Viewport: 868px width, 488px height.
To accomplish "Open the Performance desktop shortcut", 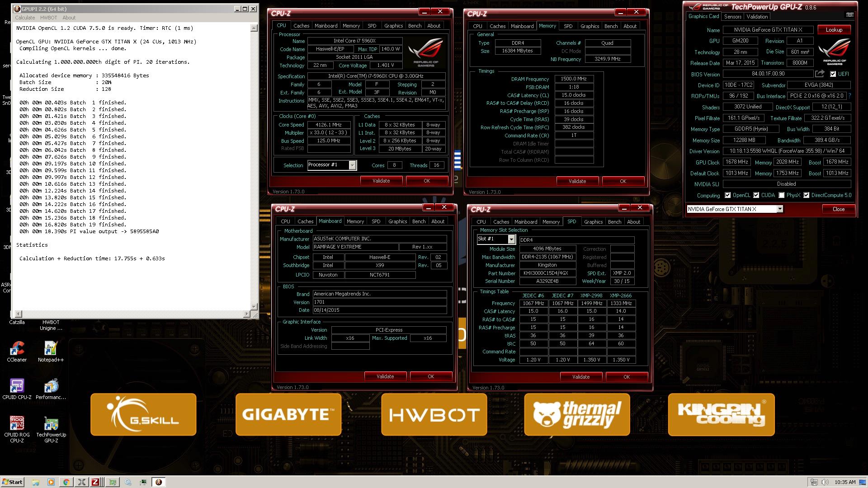I will pos(51,389).
